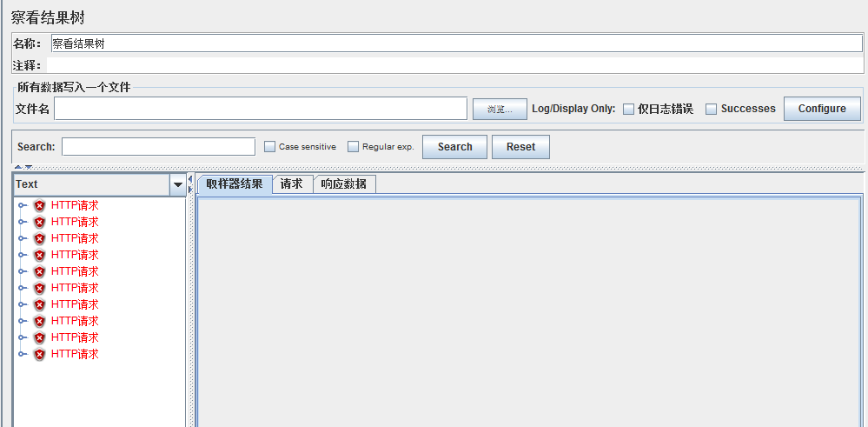Click the Reset button beside Search
Image resolution: width=868 pixels, height=427 pixels.
tap(520, 147)
